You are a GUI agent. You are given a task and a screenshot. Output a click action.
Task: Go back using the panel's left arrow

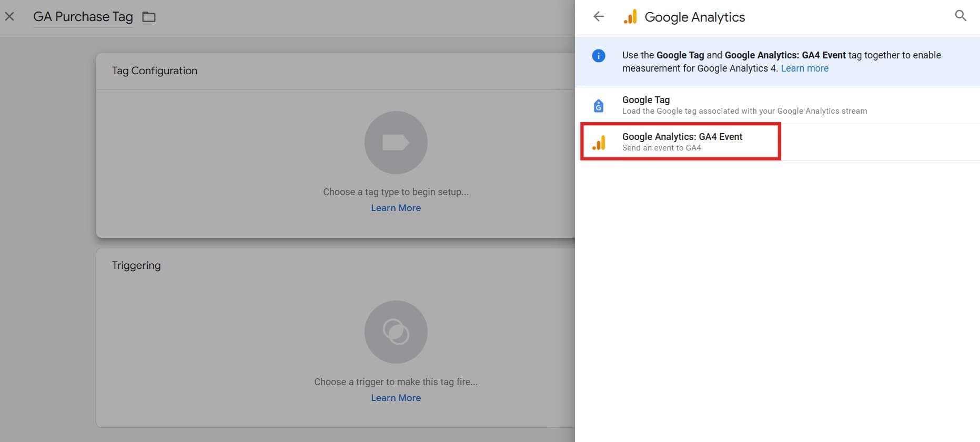[x=599, y=17]
